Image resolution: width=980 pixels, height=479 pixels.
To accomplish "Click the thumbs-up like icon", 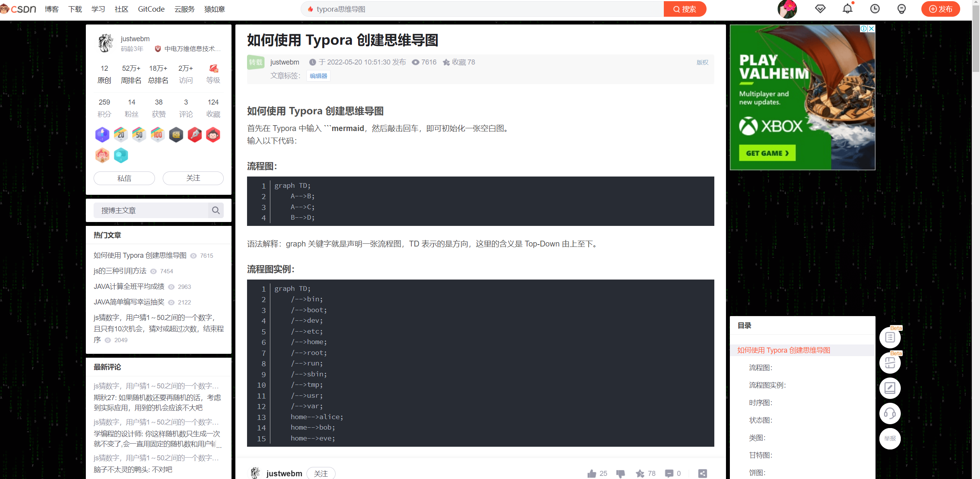I will (592, 473).
